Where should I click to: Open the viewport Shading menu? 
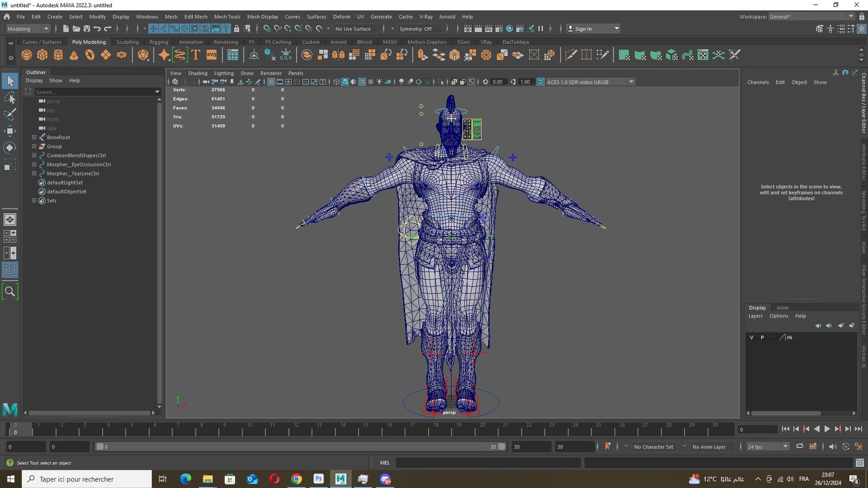[x=197, y=73]
